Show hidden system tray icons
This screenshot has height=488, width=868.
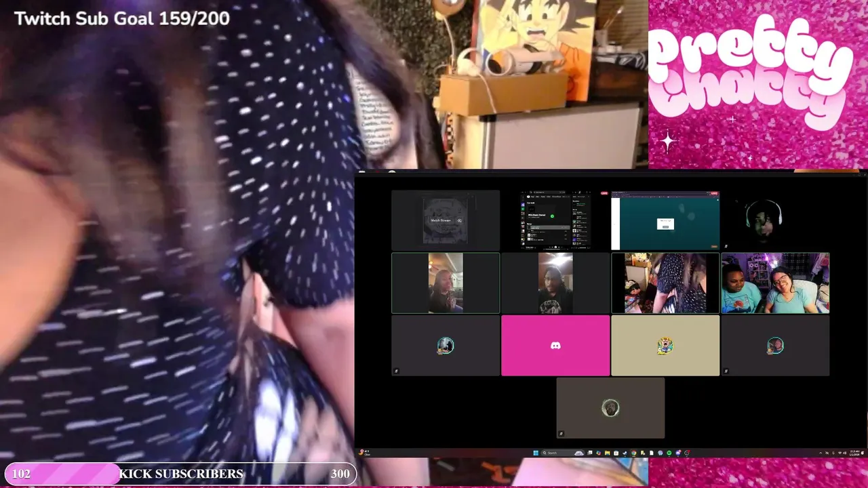coord(821,453)
